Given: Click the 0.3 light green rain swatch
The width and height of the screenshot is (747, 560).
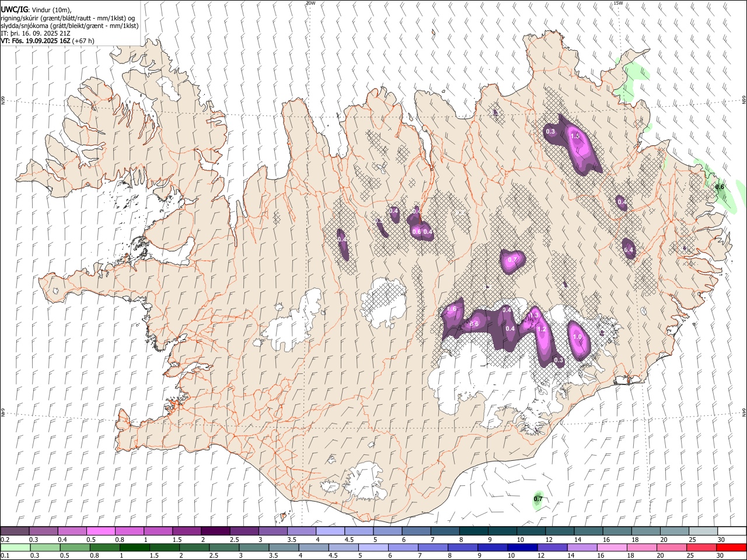Looking at the screenshot, I should tap(44, 547).
